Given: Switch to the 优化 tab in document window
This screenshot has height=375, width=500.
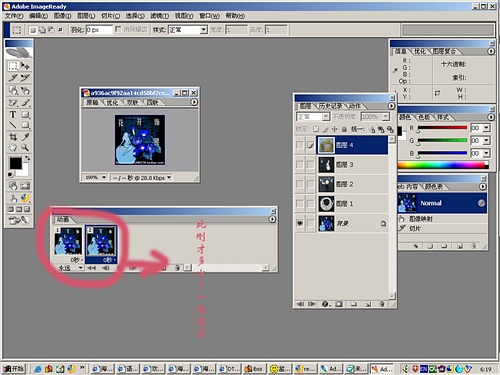Looking at the screenshot, I should [112, 102].
